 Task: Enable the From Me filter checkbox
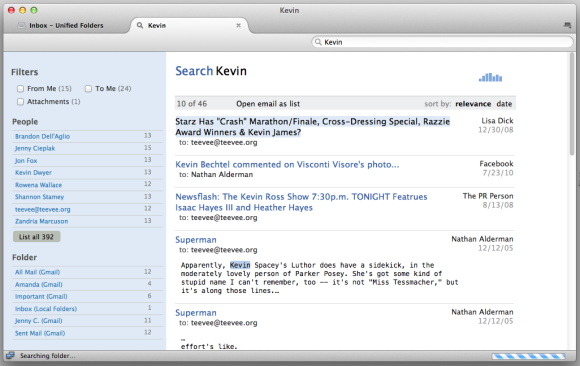(x=20, y=88)
